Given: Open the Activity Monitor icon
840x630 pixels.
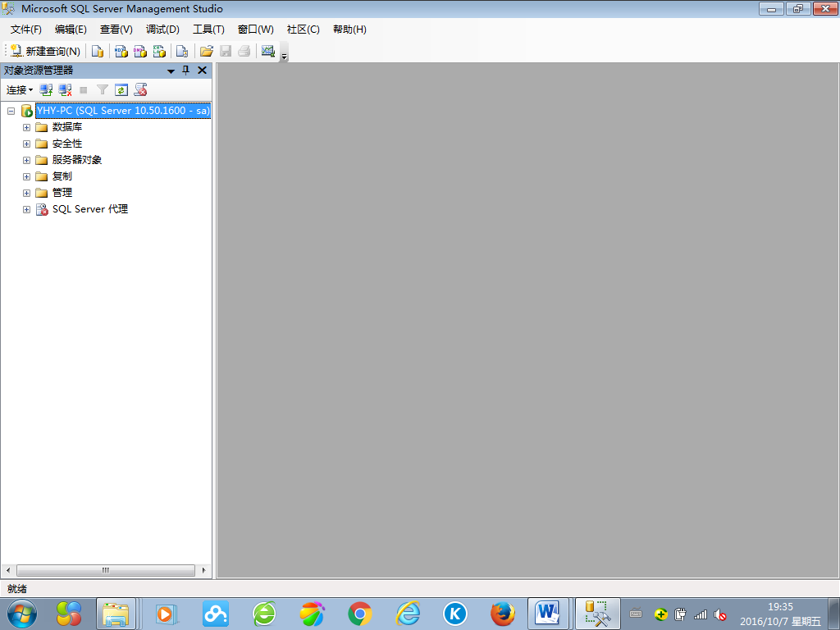Looking at the screenshot, I should [x=268, y=51].
